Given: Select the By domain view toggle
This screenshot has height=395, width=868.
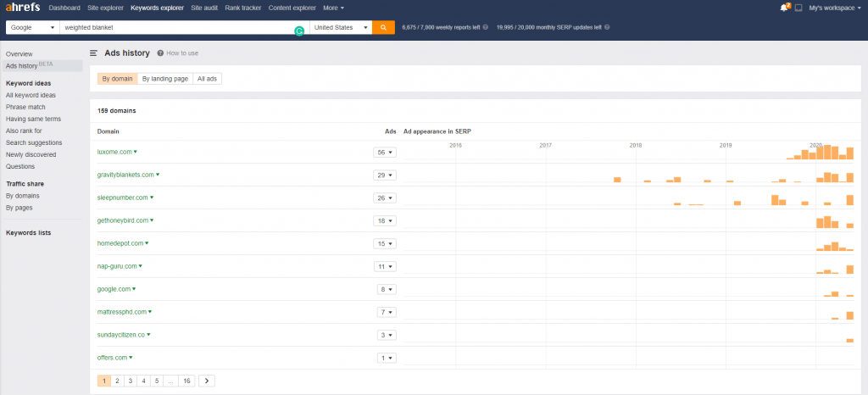Looking at the screenshot, I should point(117,79).
